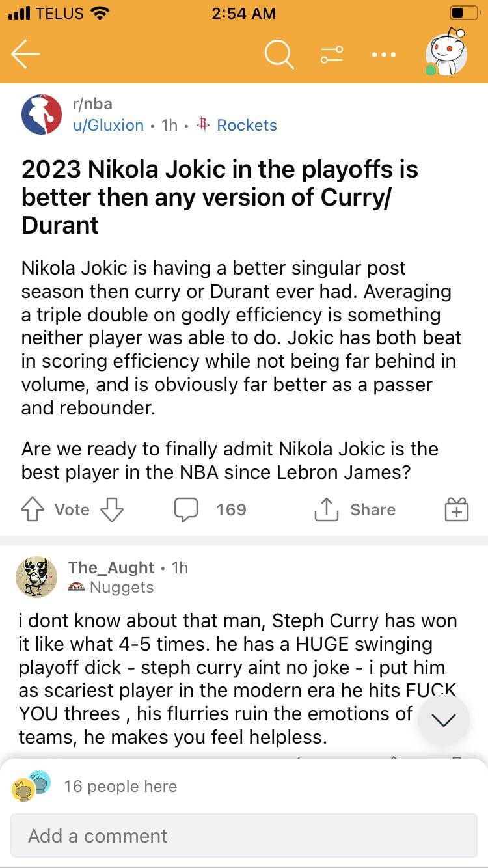The width and height of the screenshot is (488, 868).
Task: Open u/Gluxion's profile link
Action: [x=108, y=126]
